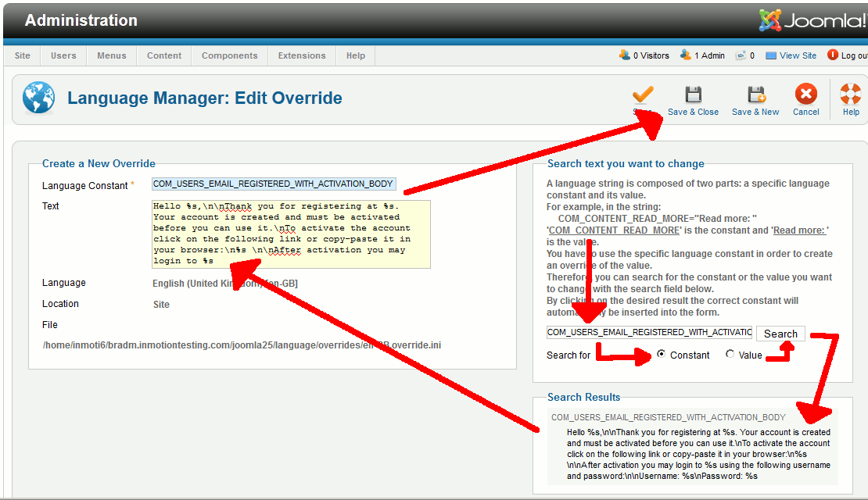Viewport: 868px width, 500px height.
Task: Click the Save & Close label
Action: pyautogui.click(x=693, y=112)
